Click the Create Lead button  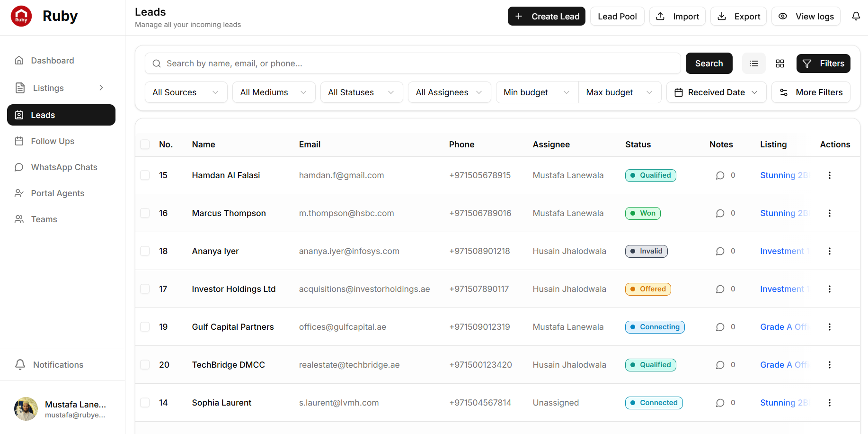[546, 16]
